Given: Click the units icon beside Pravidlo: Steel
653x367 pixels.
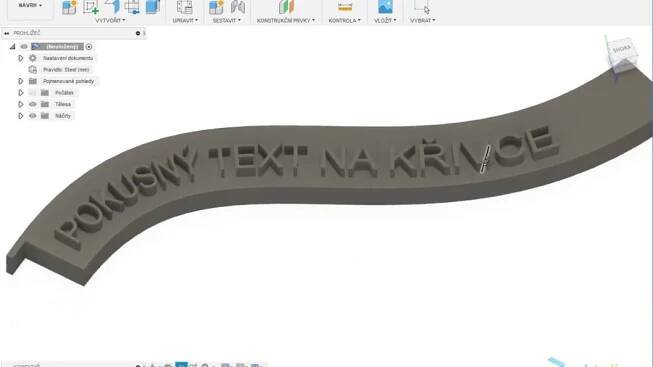Looking at the screenshot, I should click(x=33, y=70).
